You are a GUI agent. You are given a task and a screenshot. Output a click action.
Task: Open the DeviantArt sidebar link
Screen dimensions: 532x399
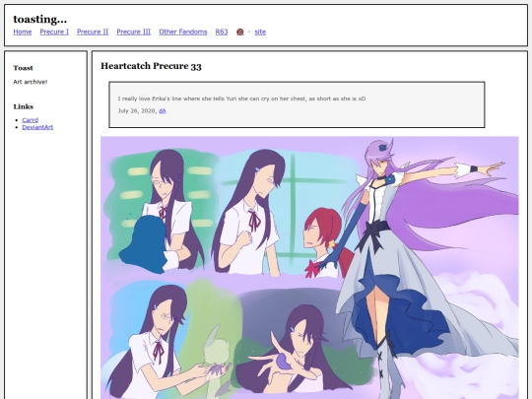click(37, 127)
